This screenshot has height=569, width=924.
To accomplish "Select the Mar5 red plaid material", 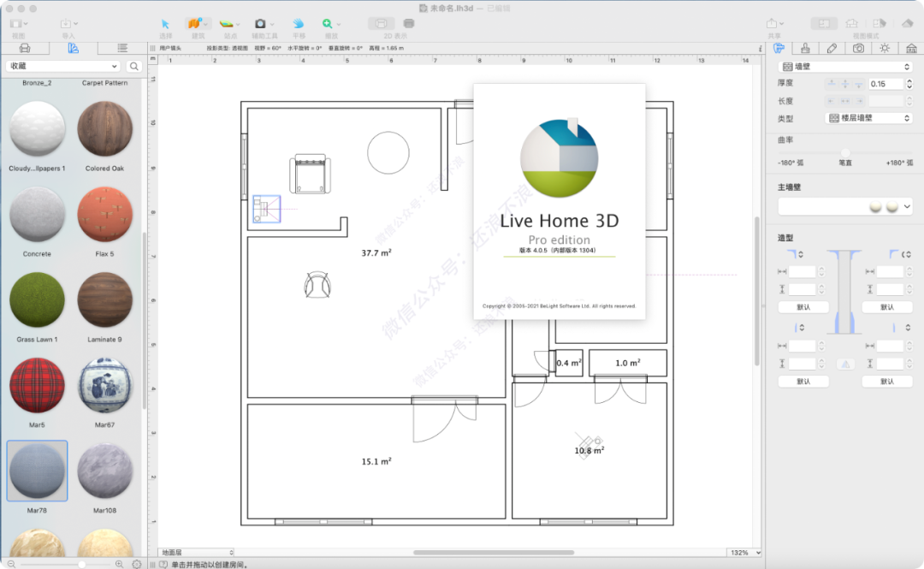I will 37,386.
